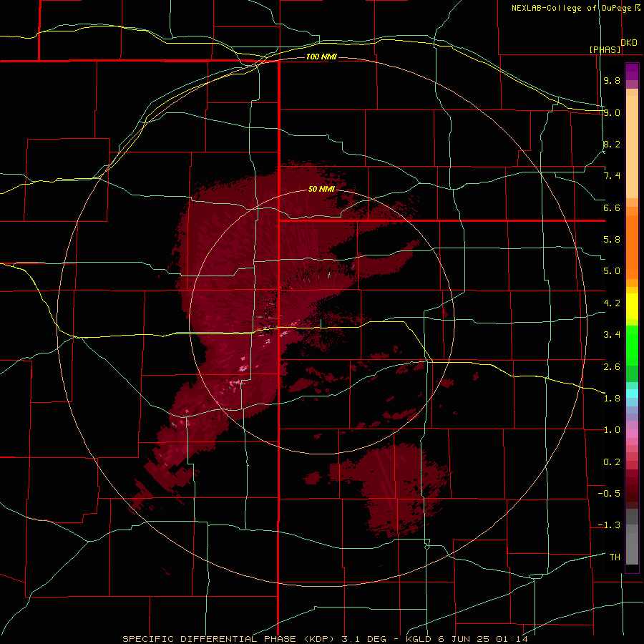Pick the cyan segment of the color bar
Screen dimensions: 644x644
(632, 394)
